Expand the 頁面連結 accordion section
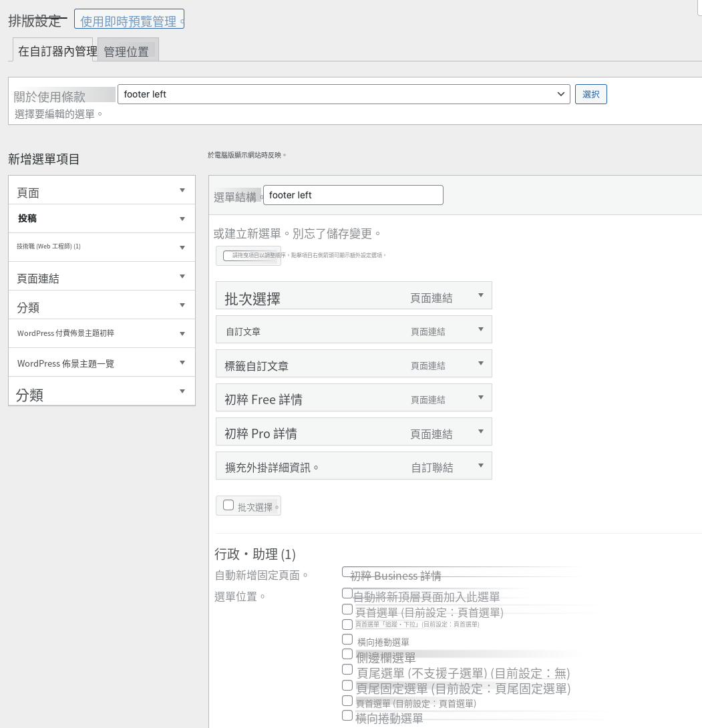 coord(102,277)
